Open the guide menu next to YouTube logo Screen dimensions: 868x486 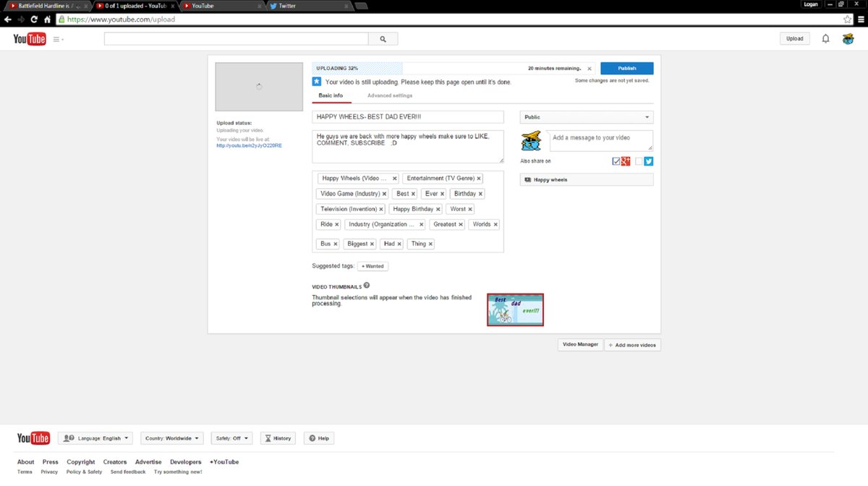58,39
